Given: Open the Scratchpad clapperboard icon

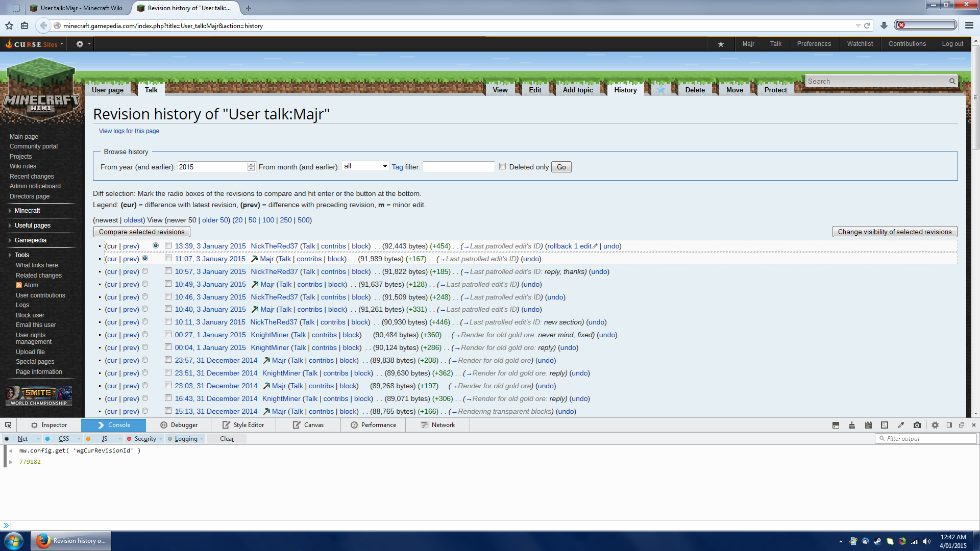Looking at the screenshot, I should [868, 425].
